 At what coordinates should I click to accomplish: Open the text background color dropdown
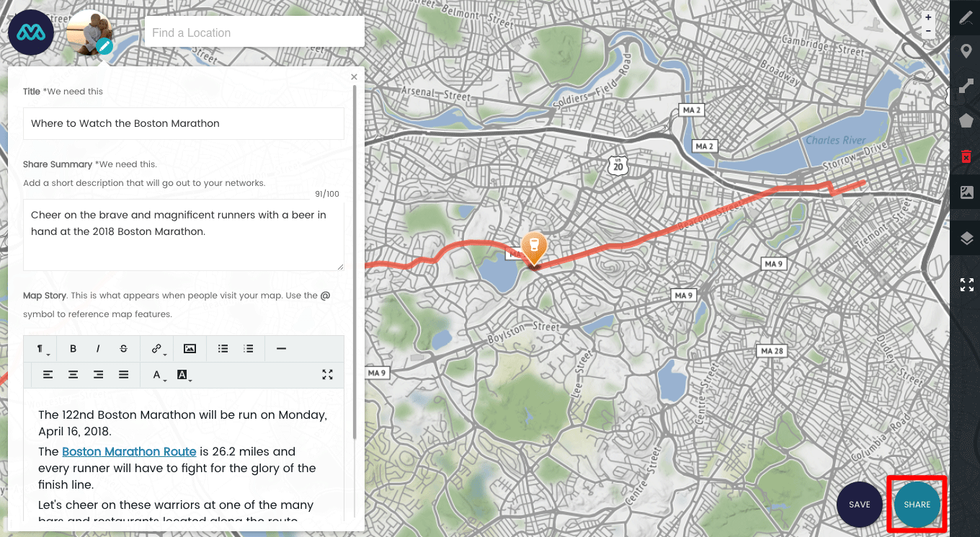pos(183,375)
